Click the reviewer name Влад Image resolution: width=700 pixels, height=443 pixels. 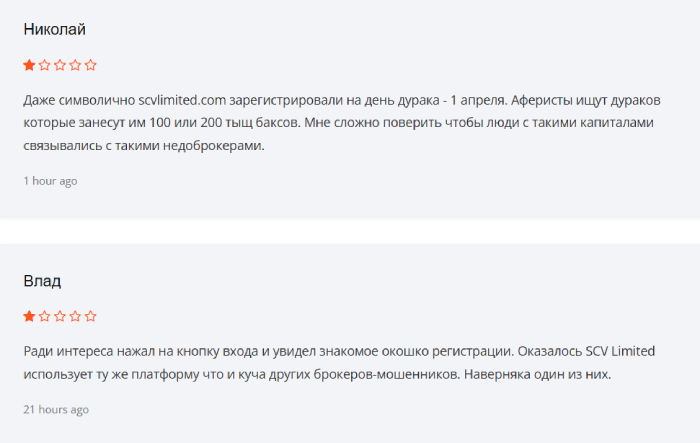(42, 280)
